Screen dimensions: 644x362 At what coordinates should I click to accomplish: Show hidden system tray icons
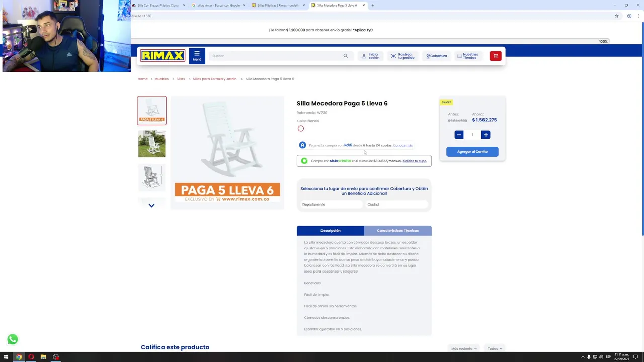click(x=583, y=357)
